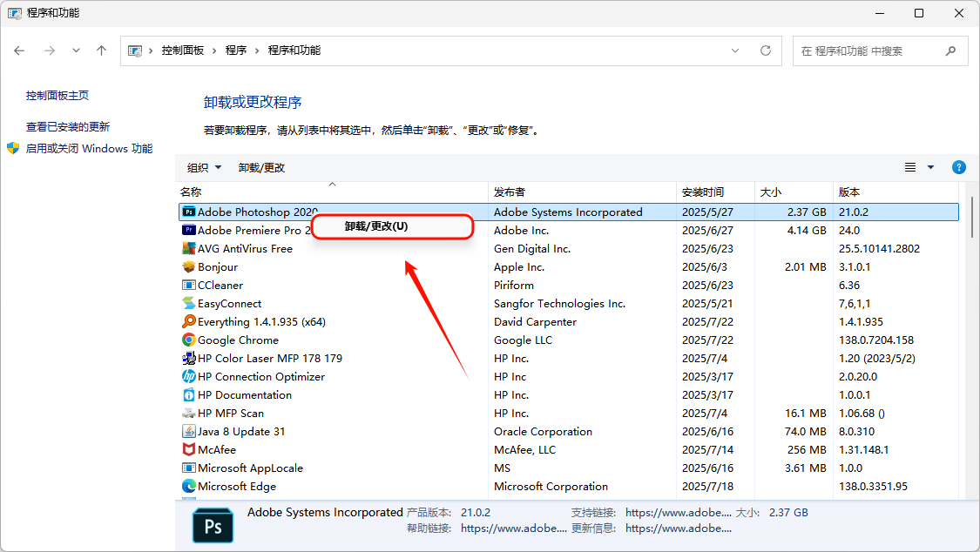
Task: Click publisher Oracle Corporation
Action: (543, 432)
